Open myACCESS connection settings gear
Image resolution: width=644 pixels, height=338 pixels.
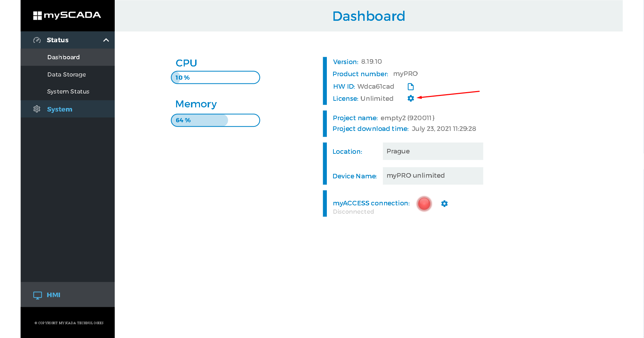444,204
